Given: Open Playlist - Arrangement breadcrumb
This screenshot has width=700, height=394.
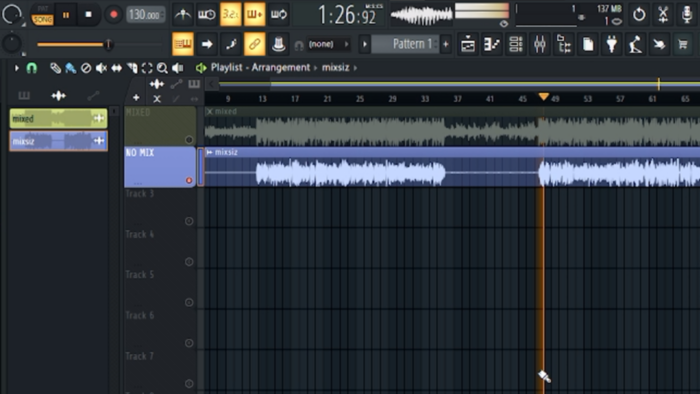Looking at the screenshot, I should (x=260, y=68).
